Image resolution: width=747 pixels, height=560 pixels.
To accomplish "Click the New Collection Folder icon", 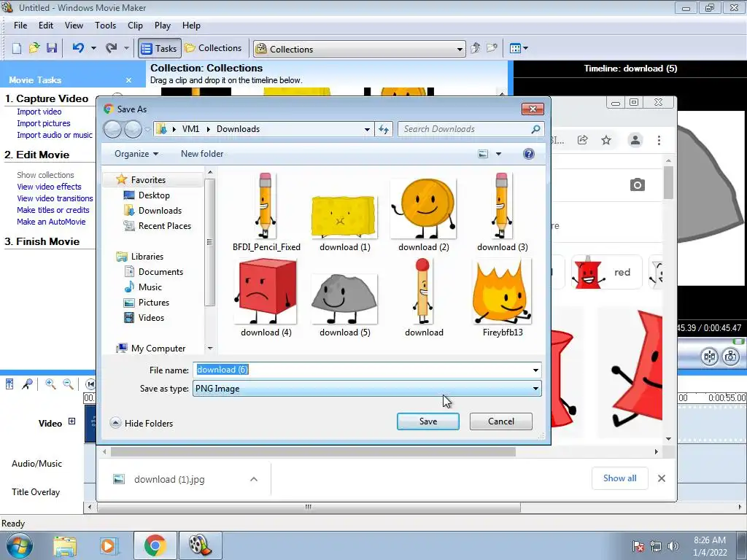I will point(492,48).
